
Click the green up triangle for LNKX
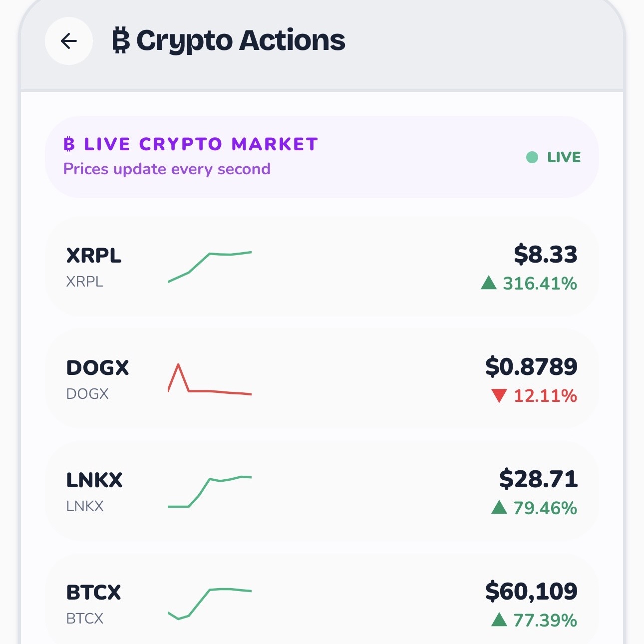[x=499, y=508]
